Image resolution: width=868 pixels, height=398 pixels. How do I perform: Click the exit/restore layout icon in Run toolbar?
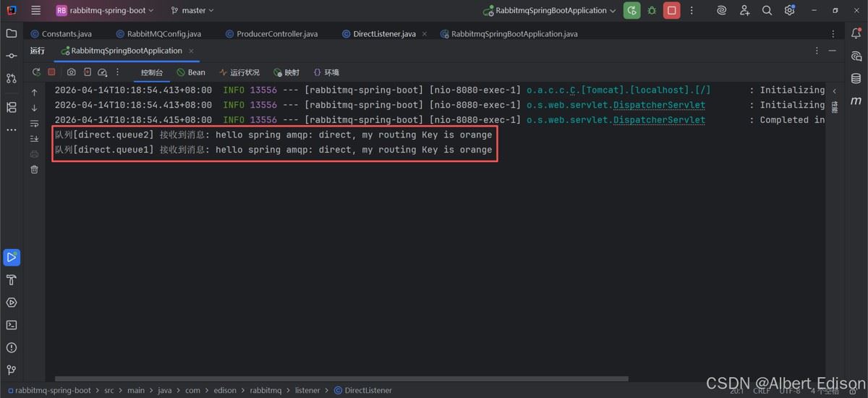tap(87, 72)
